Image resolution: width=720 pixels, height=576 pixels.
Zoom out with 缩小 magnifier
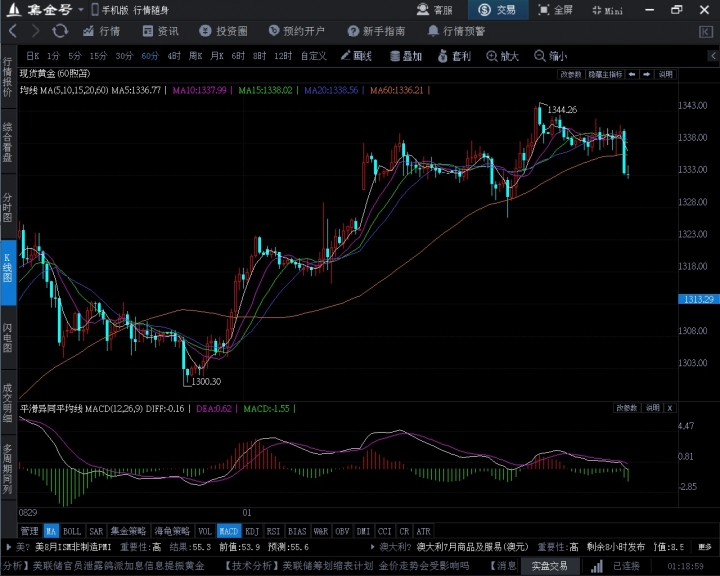pos(551,56)
